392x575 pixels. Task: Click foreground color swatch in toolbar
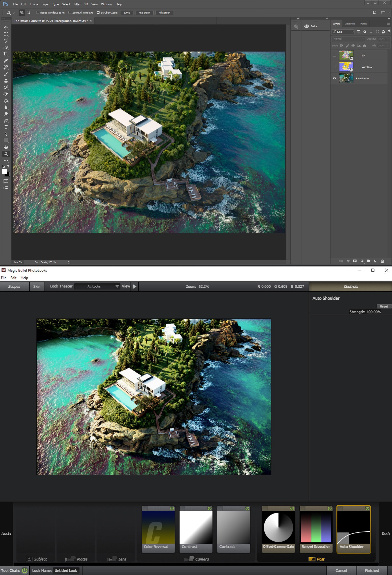coord(5,172)
